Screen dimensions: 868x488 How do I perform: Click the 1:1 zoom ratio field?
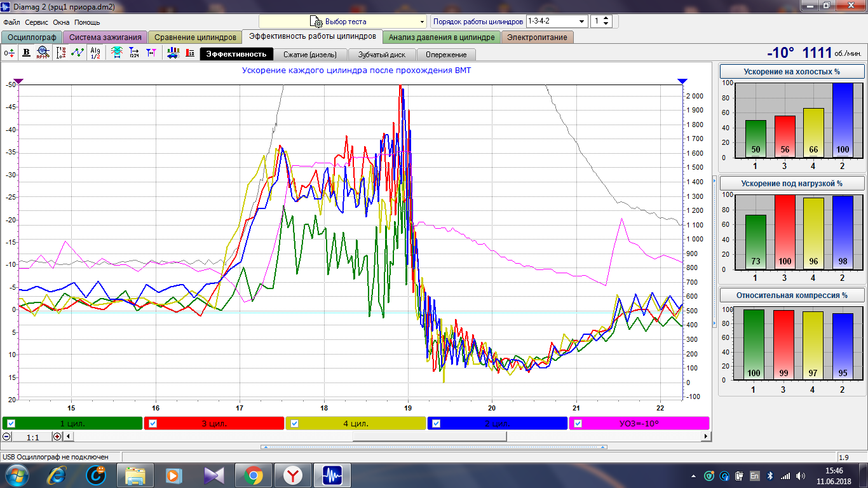tap(32, 437)
